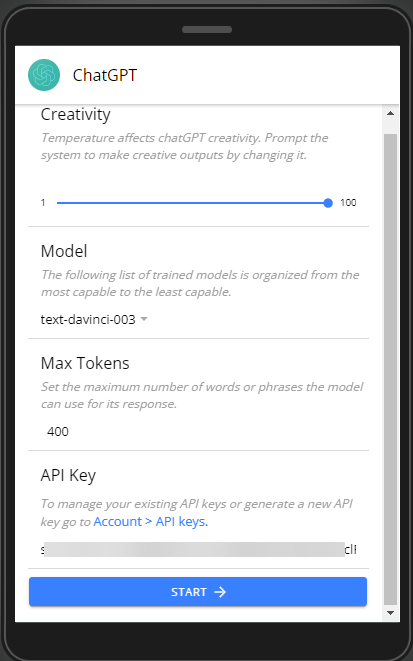Click the Model section heading
413x661 pixels.
(64, 251)
